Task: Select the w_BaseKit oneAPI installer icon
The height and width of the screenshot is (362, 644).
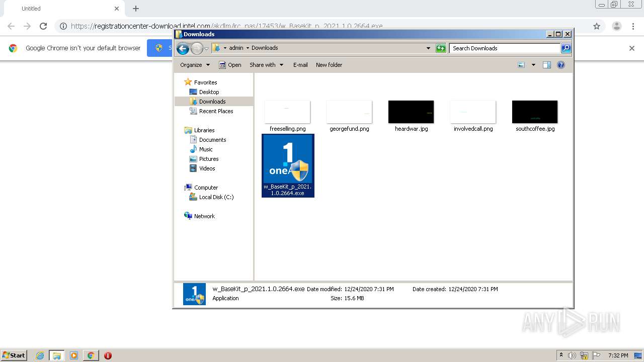Action: 288,159
